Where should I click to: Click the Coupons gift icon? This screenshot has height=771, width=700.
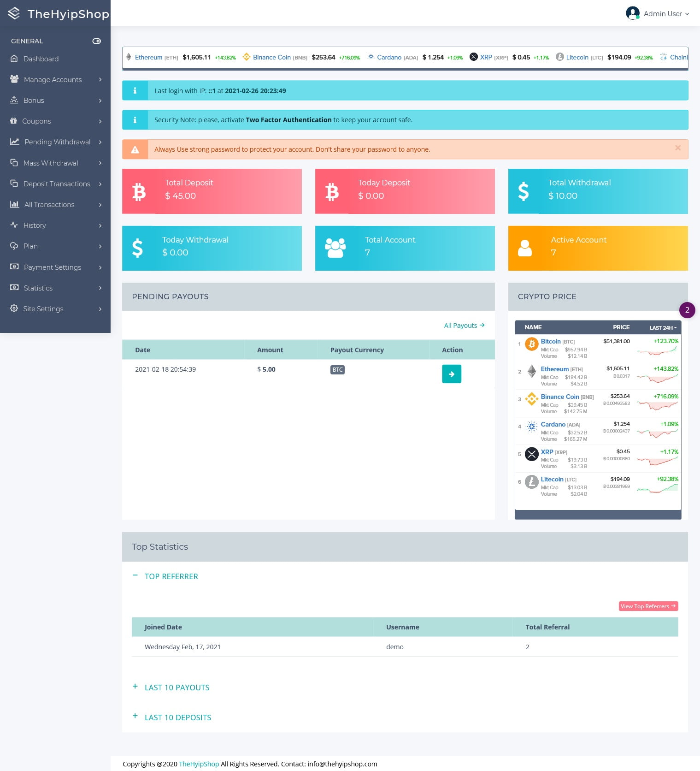[x=13, y=121]
